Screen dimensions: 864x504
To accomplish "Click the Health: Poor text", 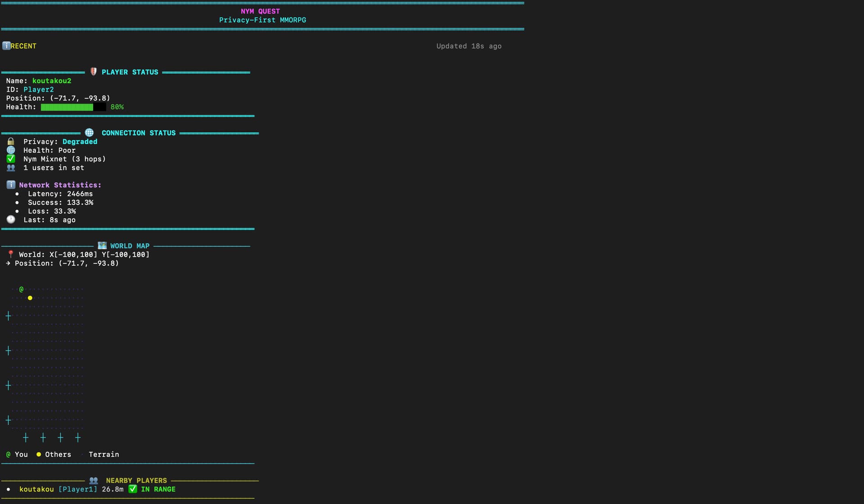I will coord(49,150).
